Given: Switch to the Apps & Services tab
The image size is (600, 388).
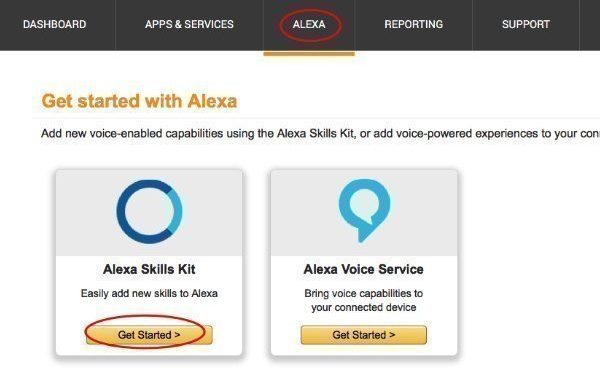Looking at the screenshot, I should [x=189, y=24].
